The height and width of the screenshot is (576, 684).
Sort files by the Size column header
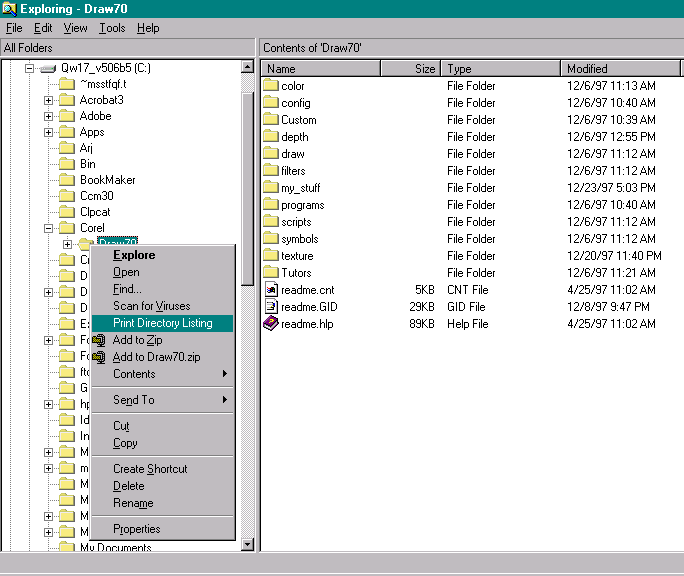pyautogui.click(x=410, y=69)
